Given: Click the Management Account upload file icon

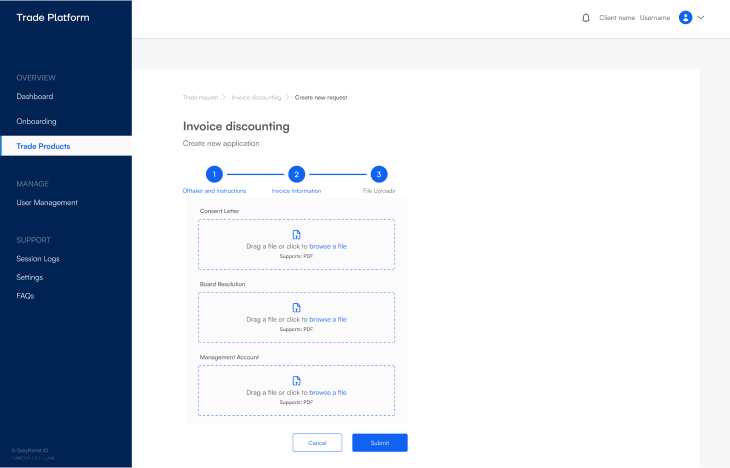Looking at the screenshot, I should tap(296, 380).
